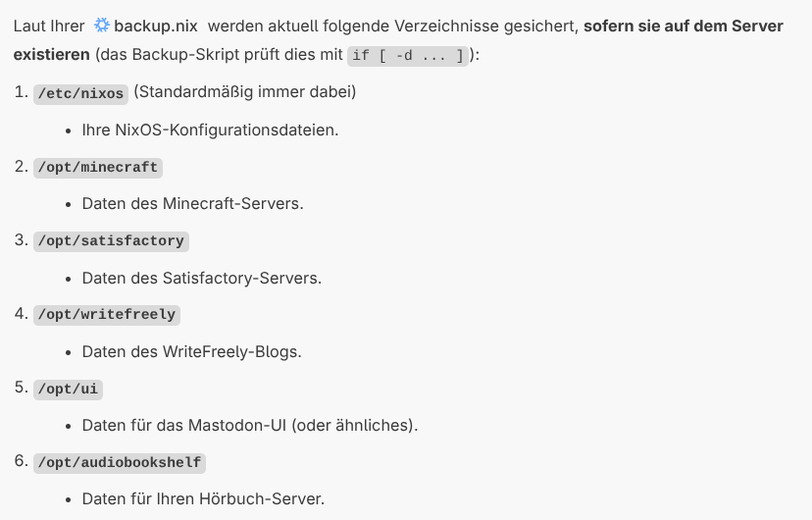The width and height of the screenshot is (812, 520).
Task: Click the bullet 'Daten des Satisfactory-Servers.'
Action: tap(201, 278)
